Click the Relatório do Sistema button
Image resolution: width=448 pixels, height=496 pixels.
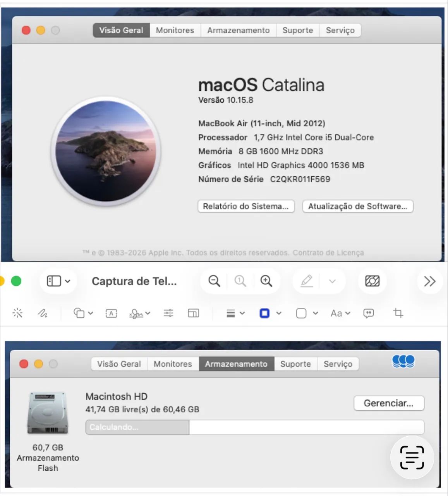coord(246,206)
